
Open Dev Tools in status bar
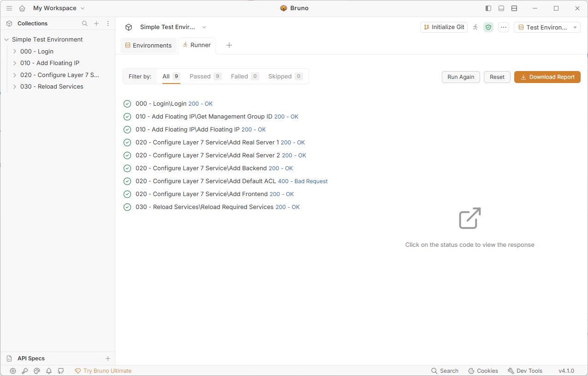click(x=525, y=371)
